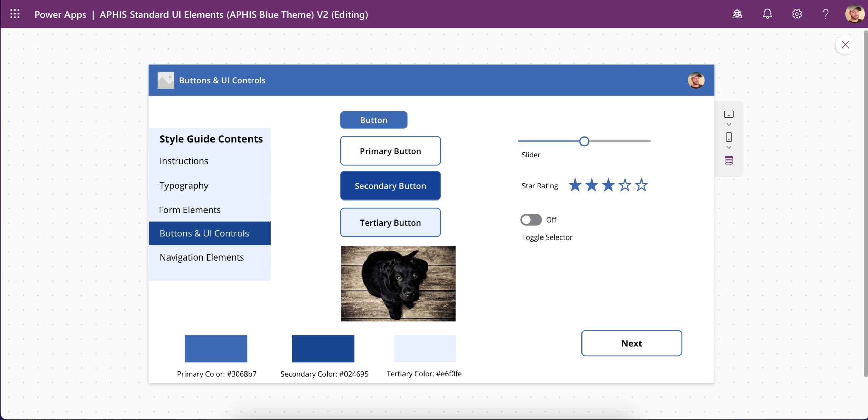Open the app launcher waffle icon

click(x=15, y=14)
